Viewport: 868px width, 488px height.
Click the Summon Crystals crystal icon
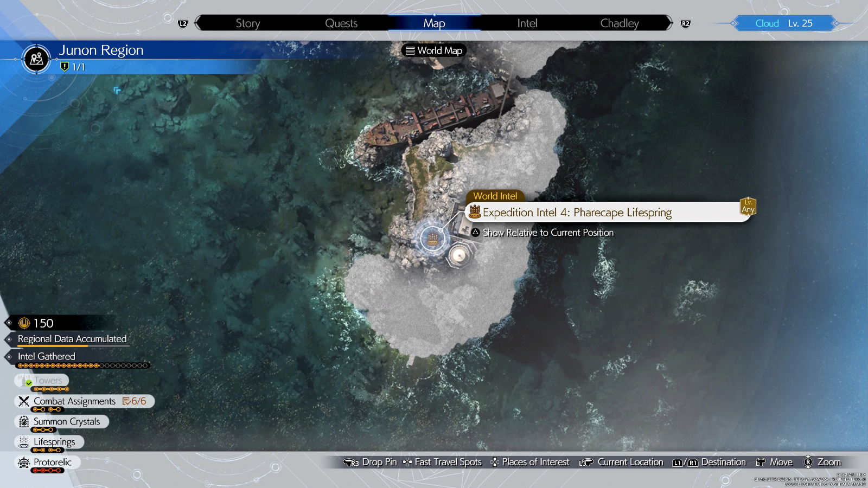pyautogui.click(x=24, y=421)
